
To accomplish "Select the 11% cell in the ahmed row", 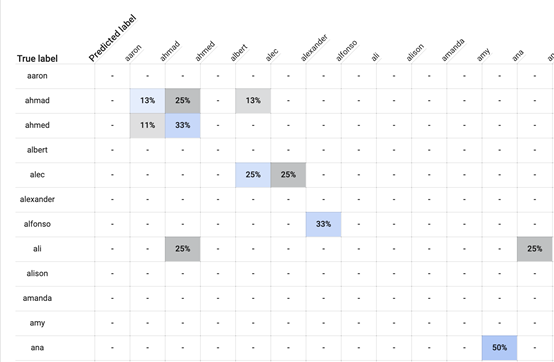I will [x=147, y=125].
